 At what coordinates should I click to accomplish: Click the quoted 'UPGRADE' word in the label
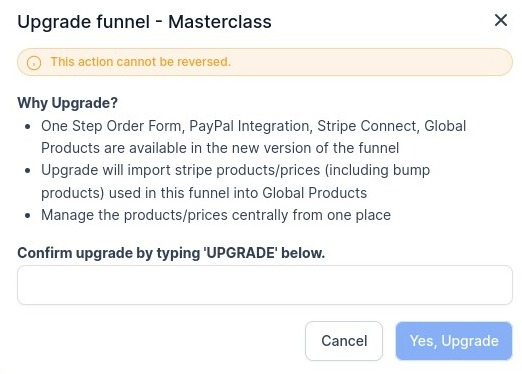point(240,253)
